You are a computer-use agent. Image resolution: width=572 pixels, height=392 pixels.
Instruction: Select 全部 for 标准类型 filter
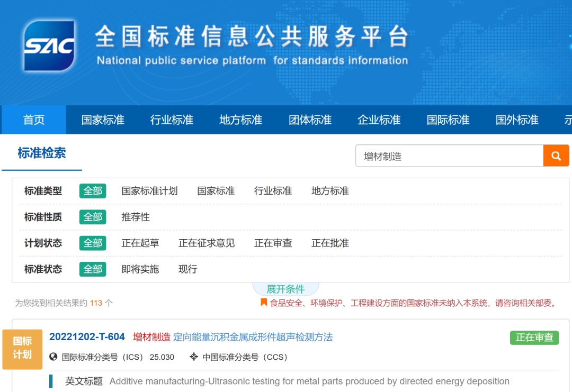pos(93,191)
